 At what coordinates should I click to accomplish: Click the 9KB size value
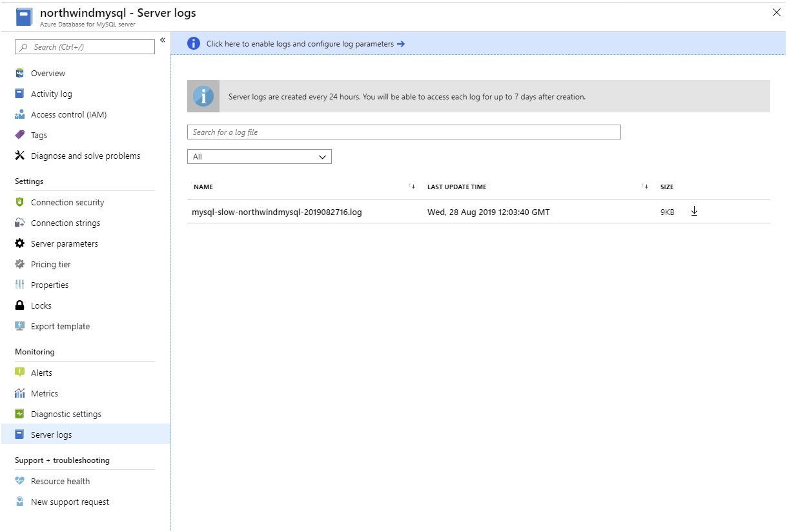pos(668,212)
